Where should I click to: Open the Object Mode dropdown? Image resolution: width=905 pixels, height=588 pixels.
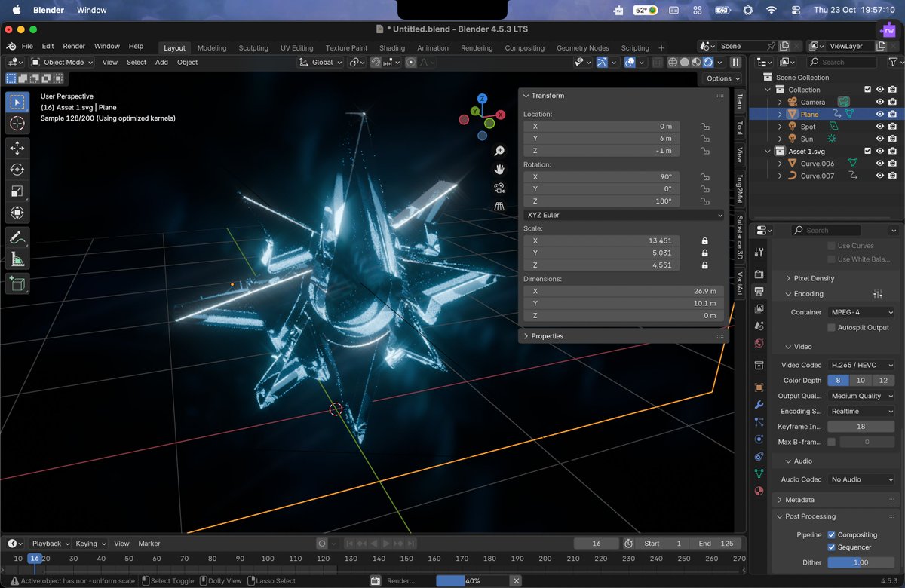tap(62, 63)
